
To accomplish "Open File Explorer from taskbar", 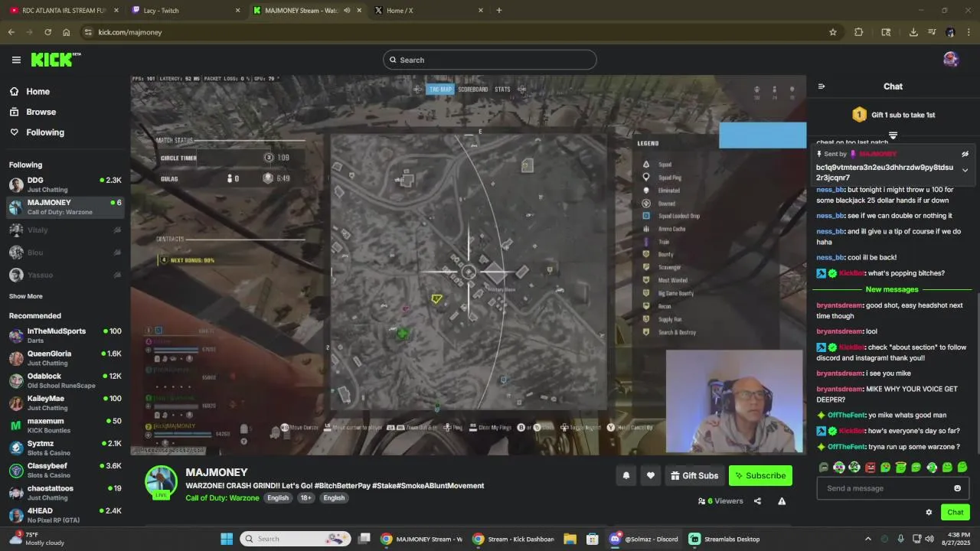I will [x=570, y=539].
